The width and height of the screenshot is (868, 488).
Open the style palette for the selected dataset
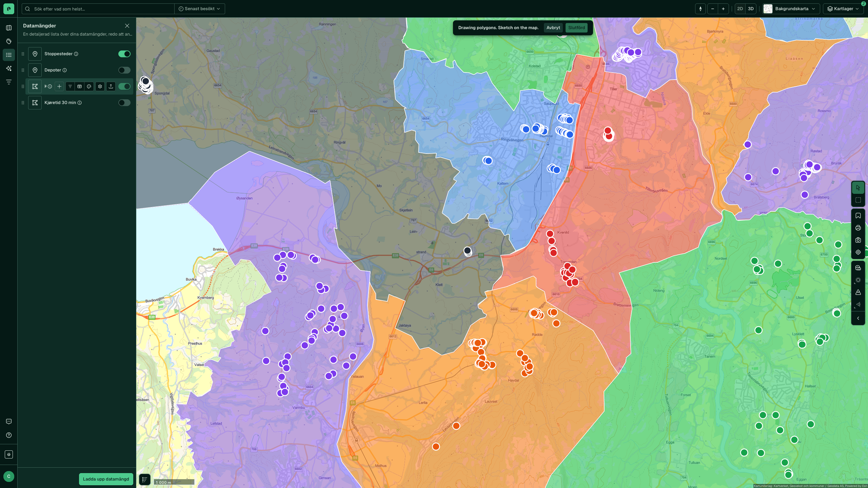[x=89, y=86]
